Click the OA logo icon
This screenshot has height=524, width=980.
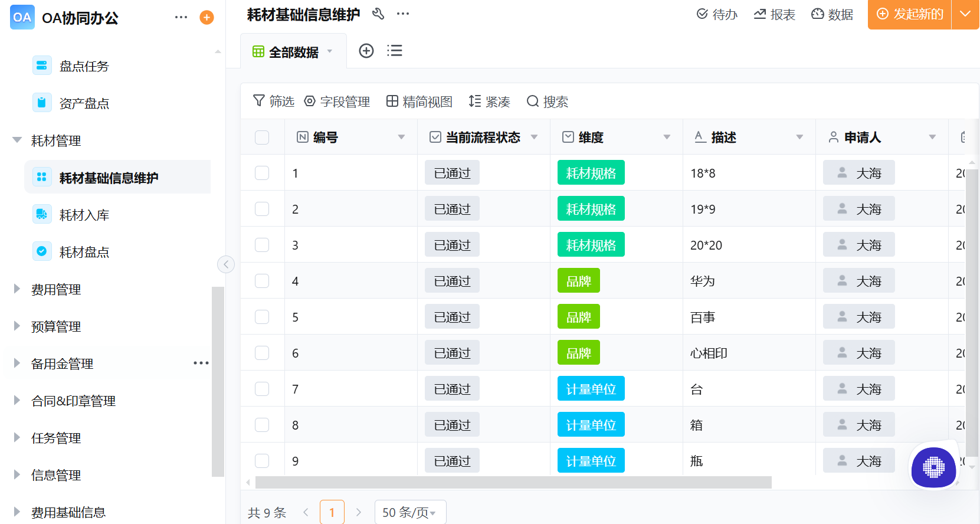pos(22,17)
